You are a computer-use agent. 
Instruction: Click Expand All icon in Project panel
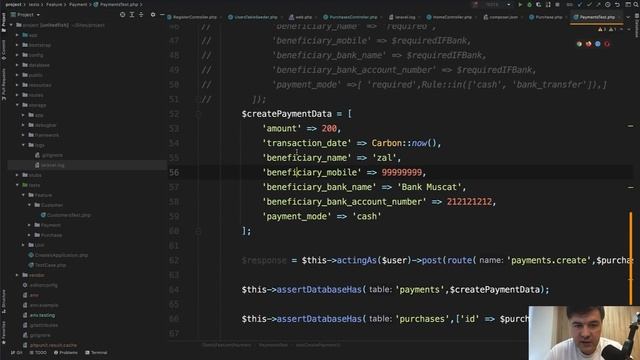click(x=132, y=15)
